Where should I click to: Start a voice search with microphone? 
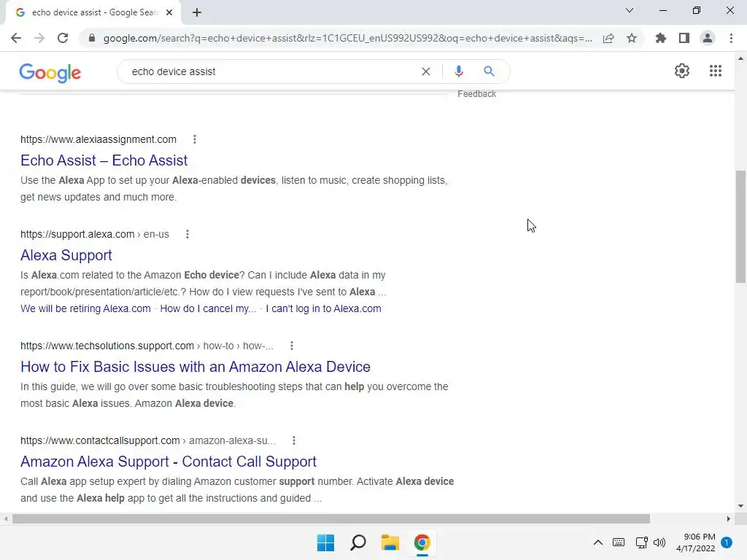[x=459, y=71]
